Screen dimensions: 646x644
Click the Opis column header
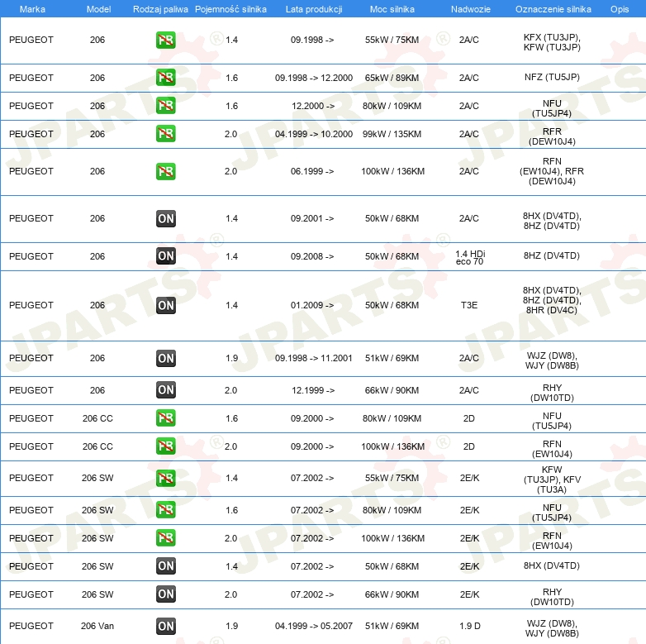(619, 8)
